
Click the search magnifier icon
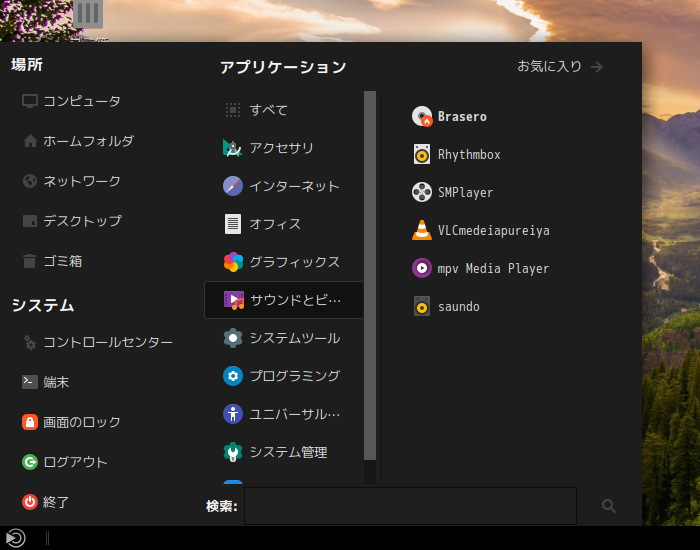608,506
